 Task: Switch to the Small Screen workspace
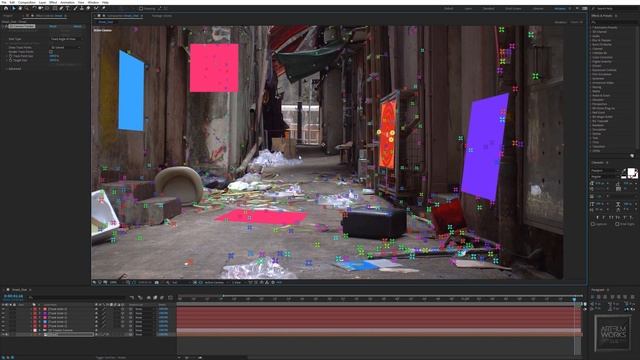point(513,9)
